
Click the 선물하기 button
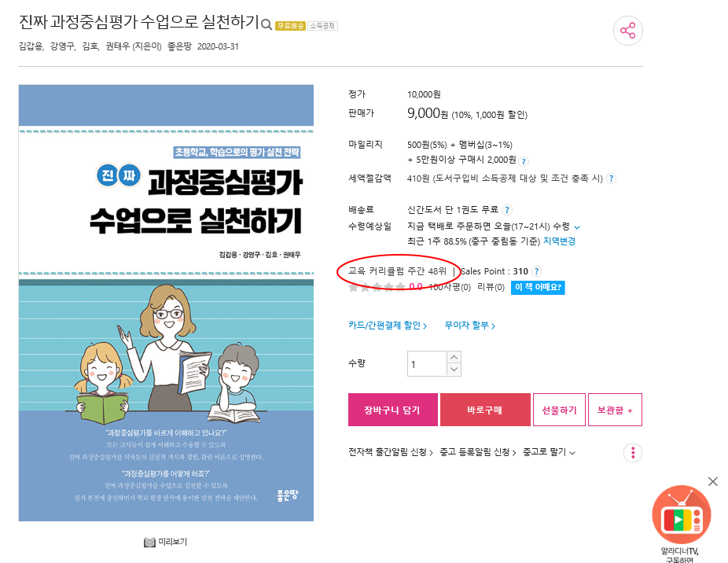coord(560,410)
